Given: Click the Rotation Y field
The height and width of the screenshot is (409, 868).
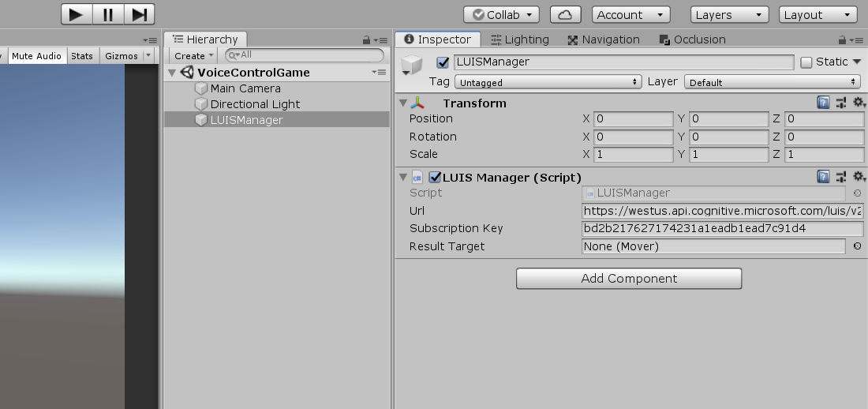Looking at the screenshot, I should [728, 137].
